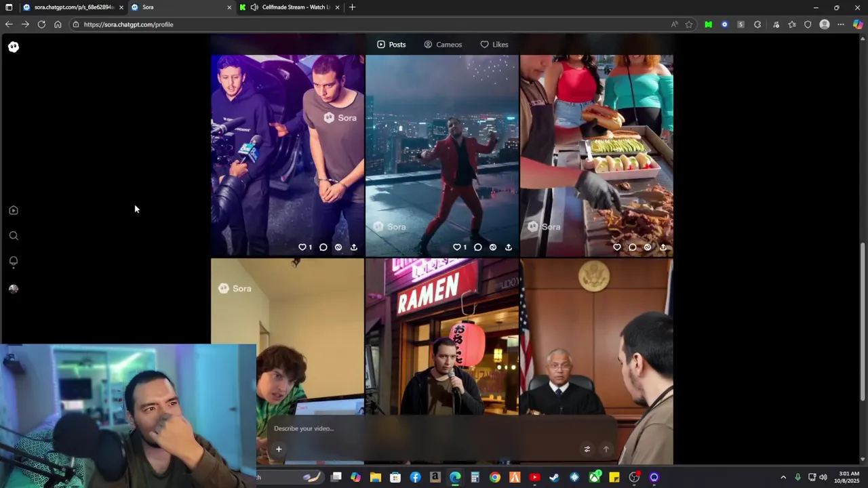Open video settings sliders in prompt bar
This screenshot has height=488, width=868.
point(587,449)
